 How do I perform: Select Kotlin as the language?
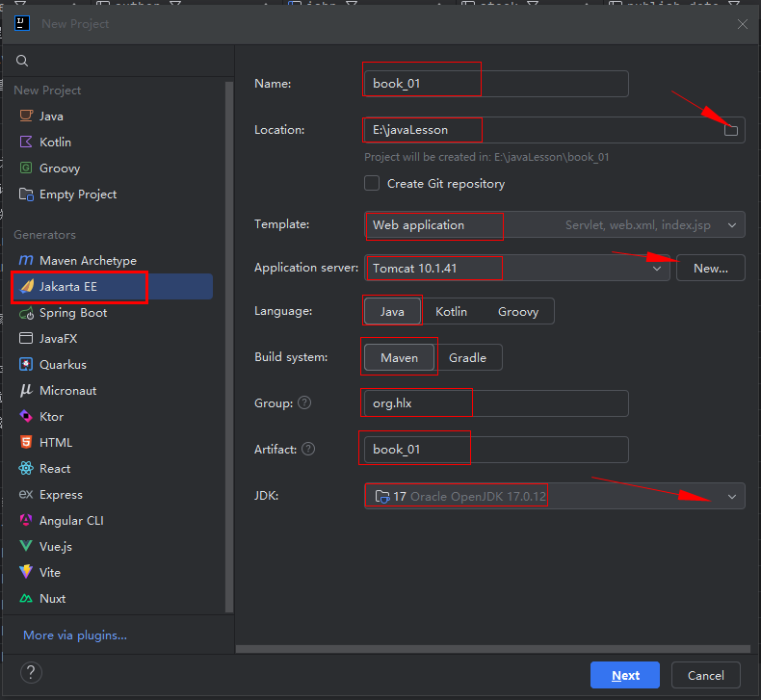452,311
